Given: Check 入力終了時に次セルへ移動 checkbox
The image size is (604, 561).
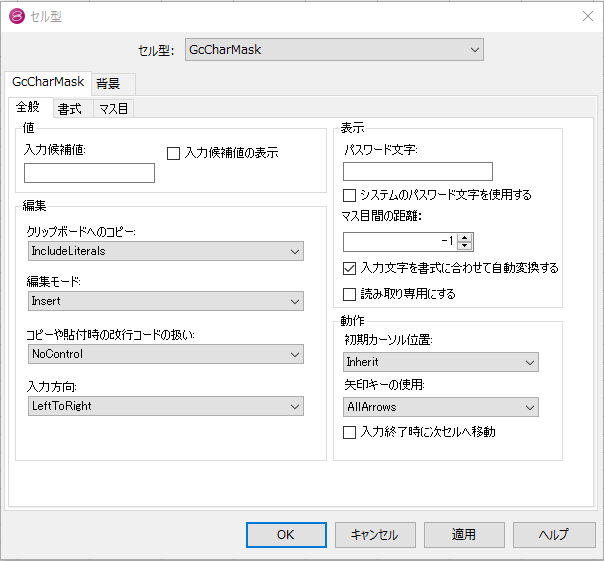Looking at the screenshot, I should [349, 432].
